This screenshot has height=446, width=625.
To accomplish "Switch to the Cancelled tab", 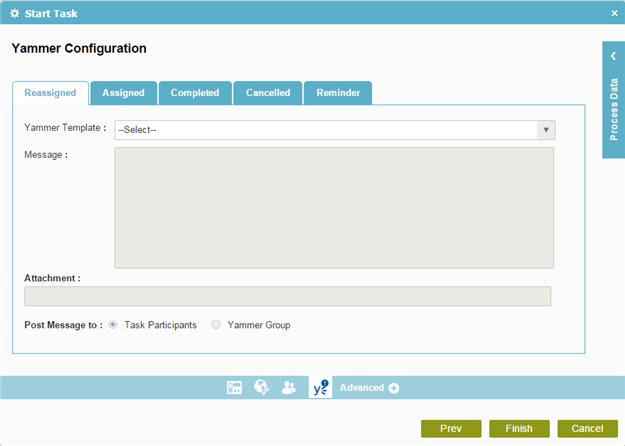I will coord(268,93).
